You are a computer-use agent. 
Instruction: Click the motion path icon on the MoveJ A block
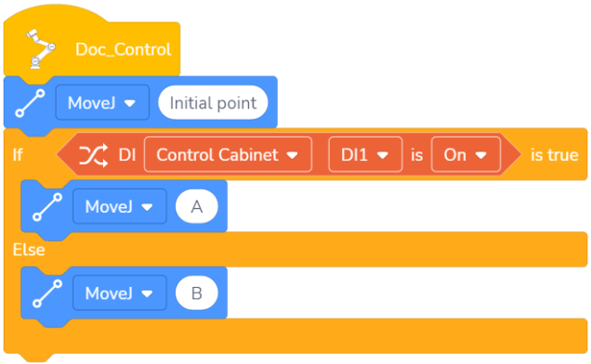click(47, 206)
